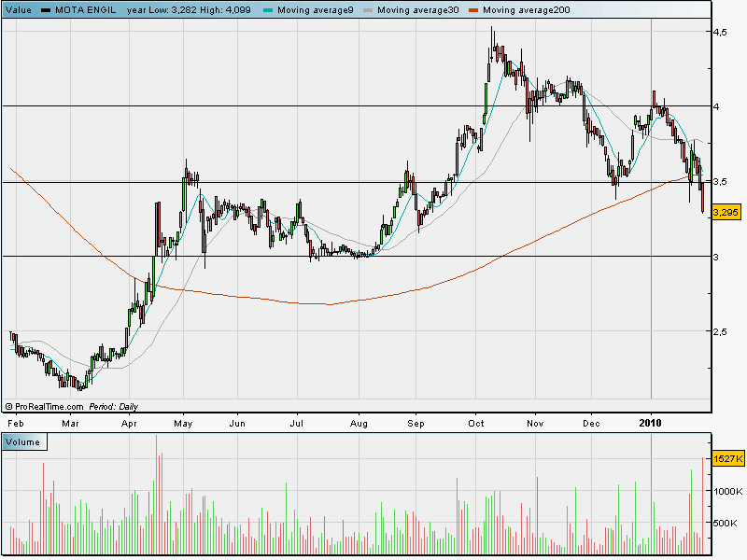Click the black MOTA ENGIL legend swatch
This screenshot has height=560, width=747.
tap(46, 10)
